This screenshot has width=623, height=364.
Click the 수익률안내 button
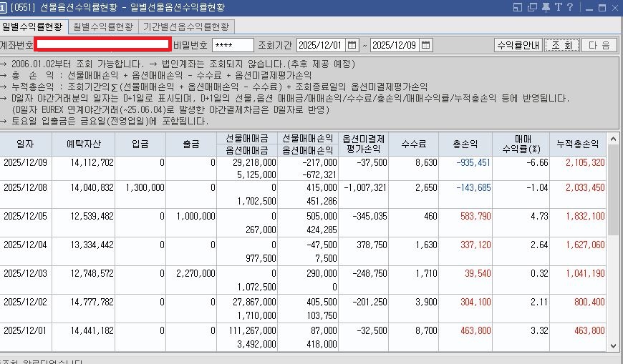pyautogui.click(x=518, y=45)
